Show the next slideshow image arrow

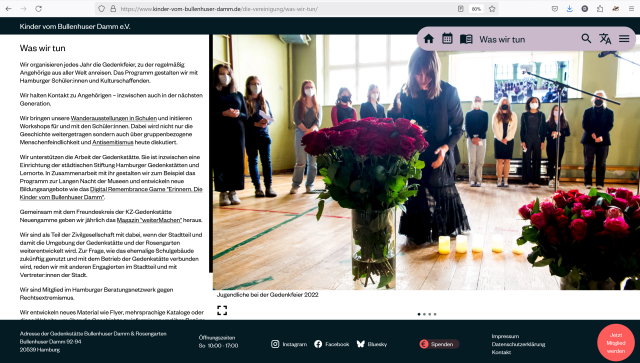[x=633, y=177]
